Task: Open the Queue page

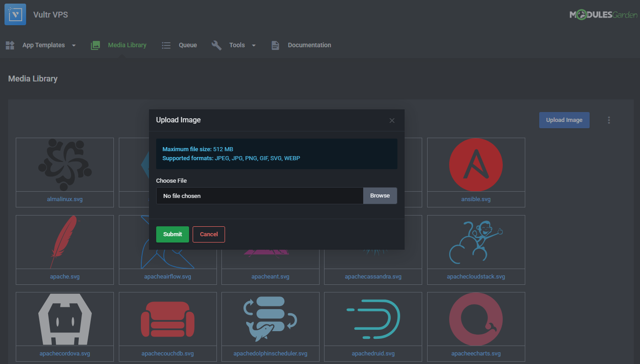Action: pyautogui.click(x=188, y=45)
